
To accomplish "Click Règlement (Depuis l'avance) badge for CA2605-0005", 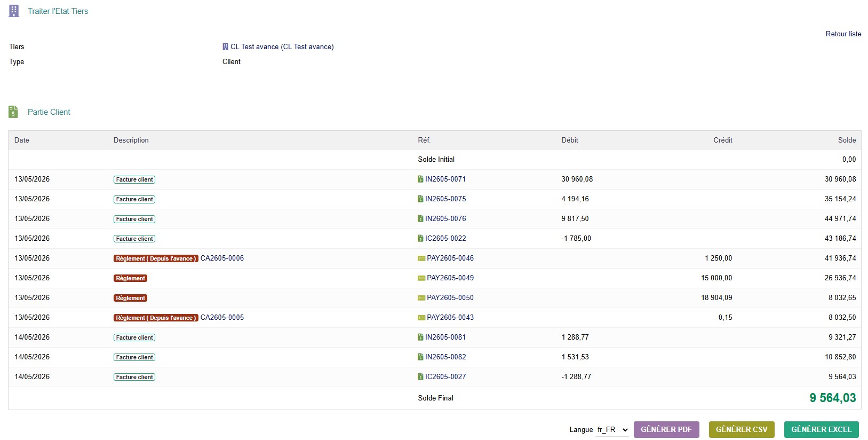I will (156, 318).
